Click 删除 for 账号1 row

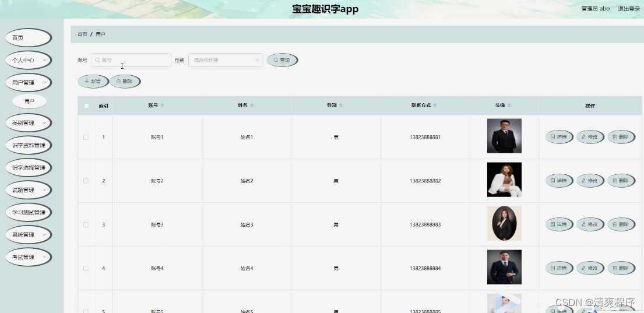(621, 137)
